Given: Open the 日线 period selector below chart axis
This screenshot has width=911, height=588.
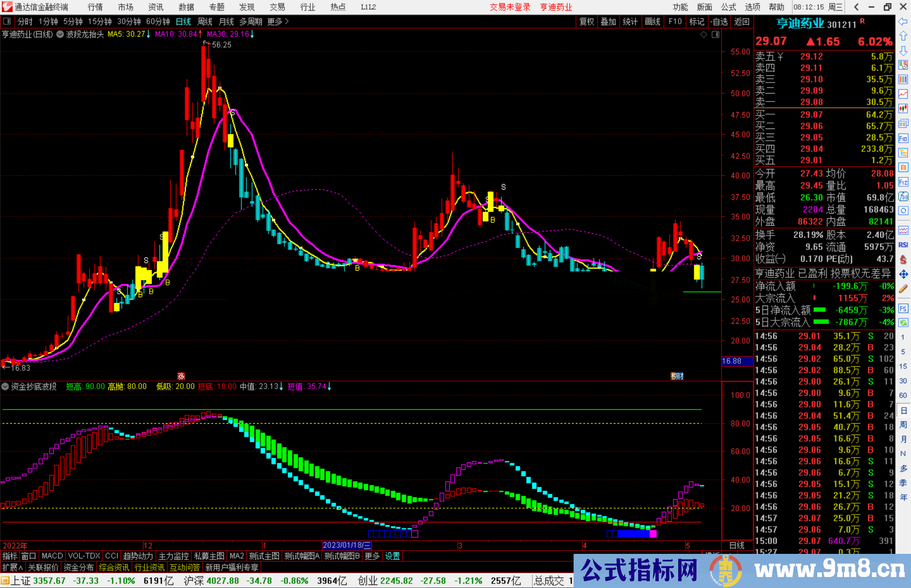Looking at the screenshot, I should [737, 545].
